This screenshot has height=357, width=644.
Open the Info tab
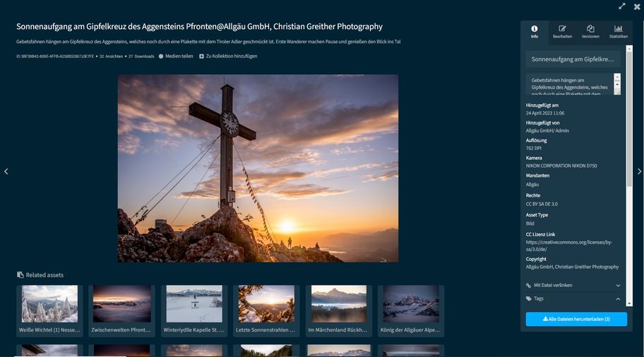[x=534, y=31]
